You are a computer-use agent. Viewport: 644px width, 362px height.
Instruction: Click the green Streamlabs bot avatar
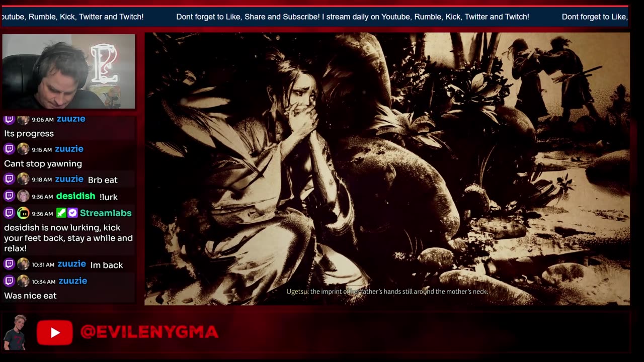pyautogui.click(x=23, y=213)
